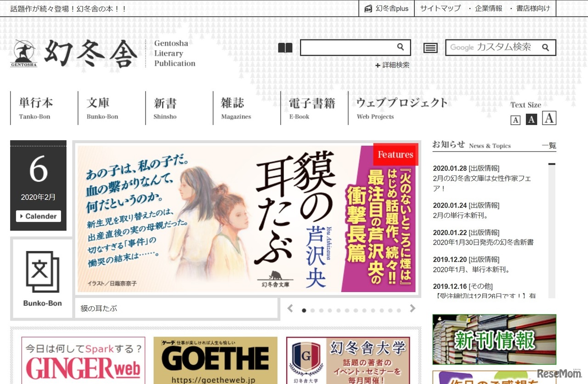The height and width of the screenshot is (384, 588).
Task: Open the GOETHE banner
Action: pos(215,361)
